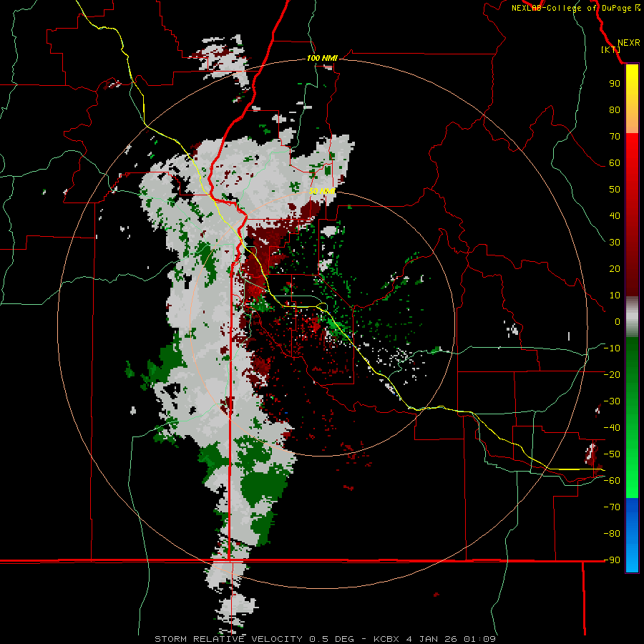
Task: Click the 60 value on velocity scale
Action: (615, 162)
